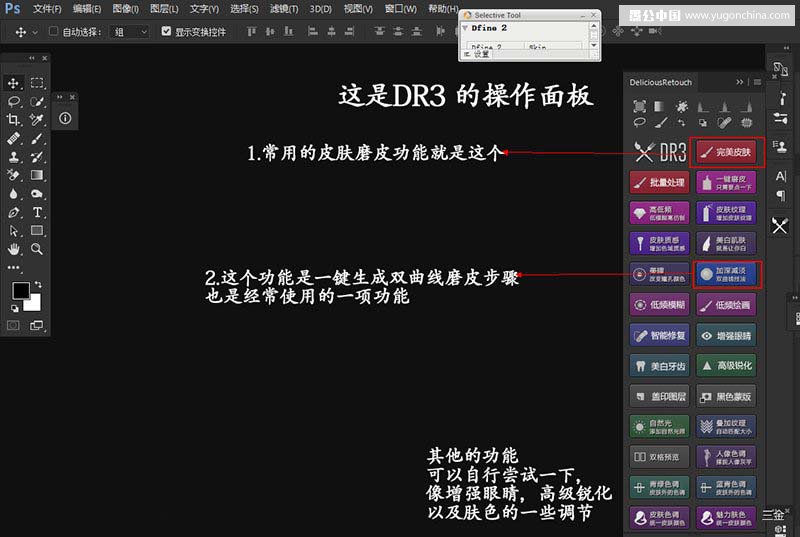Select the Rectangular Marquee tool
Image resolution: width=800 pixels, height=537 pixels.
[37, 83]
